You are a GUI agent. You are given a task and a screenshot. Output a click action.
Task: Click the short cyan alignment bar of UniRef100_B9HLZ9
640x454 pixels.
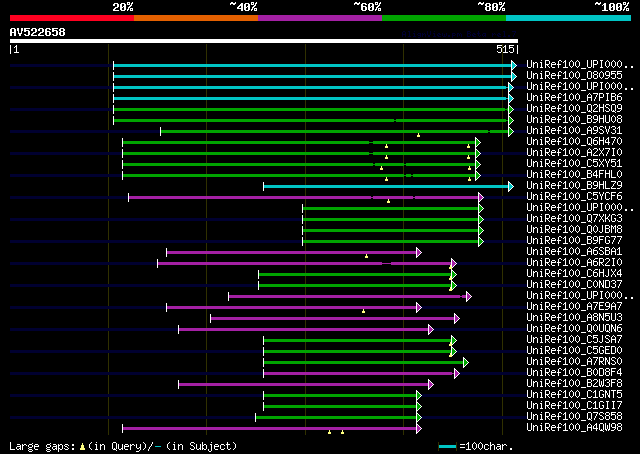click(x=386, y=187)
